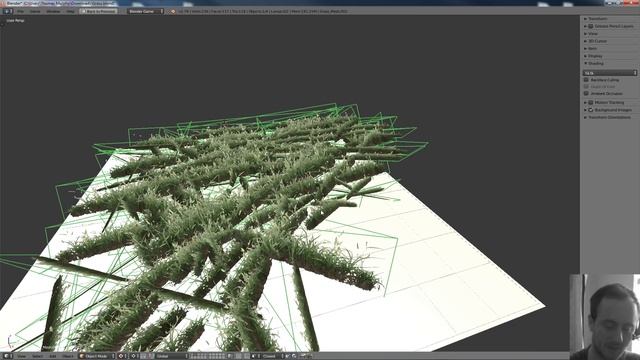Open the viewport shading selector icon
This screenshot has width=640, height=360.
122,356
